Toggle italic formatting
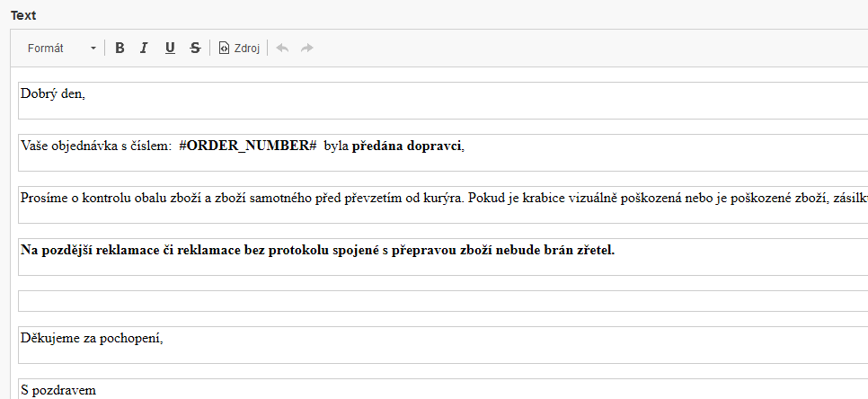868x399 pixels. pos(144,49)
